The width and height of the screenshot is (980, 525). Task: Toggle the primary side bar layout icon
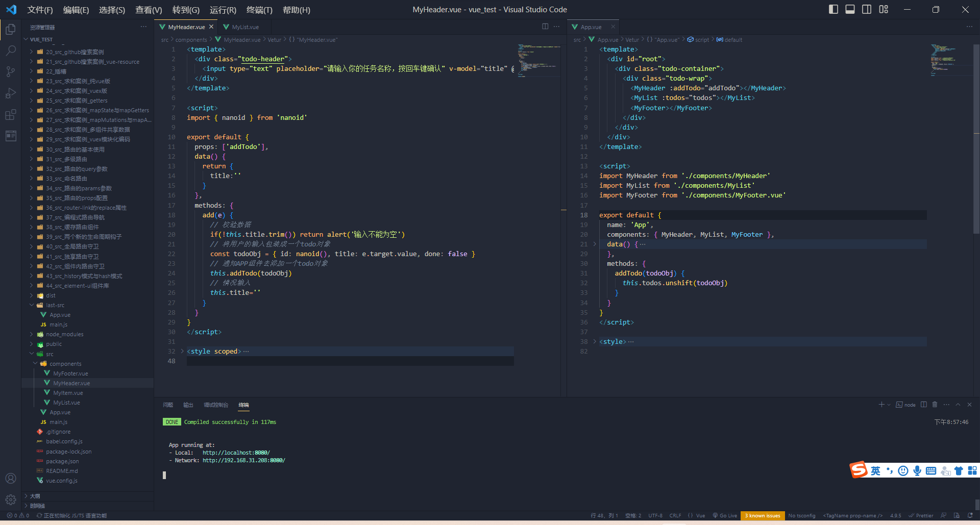pyautogui.click(x=834, y=9)
